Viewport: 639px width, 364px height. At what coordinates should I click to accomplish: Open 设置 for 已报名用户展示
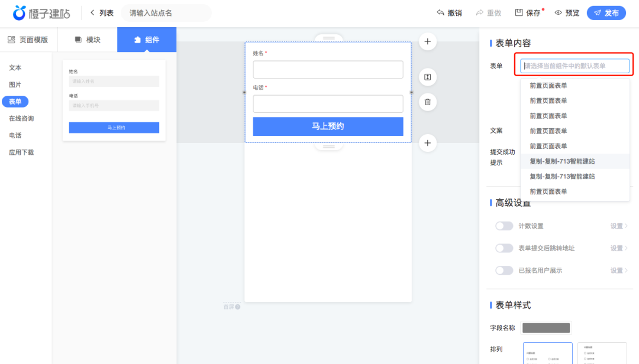[x=619, y=271]
